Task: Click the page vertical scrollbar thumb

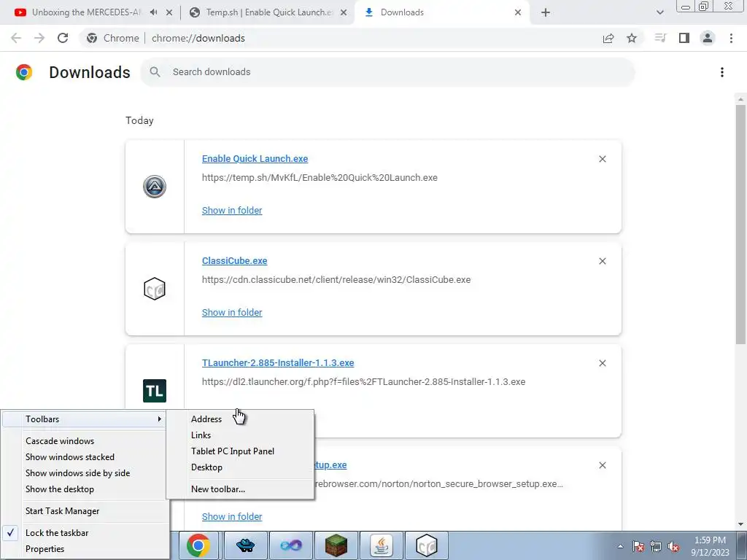Action: coord(740,224)
